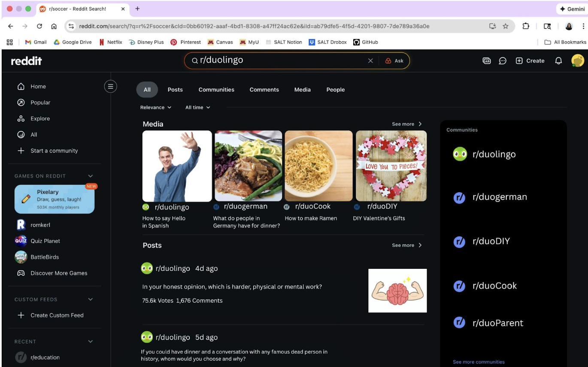The image size is (588, 367).
Task: Open the Ask button in search bar
Action: [394, 61]
